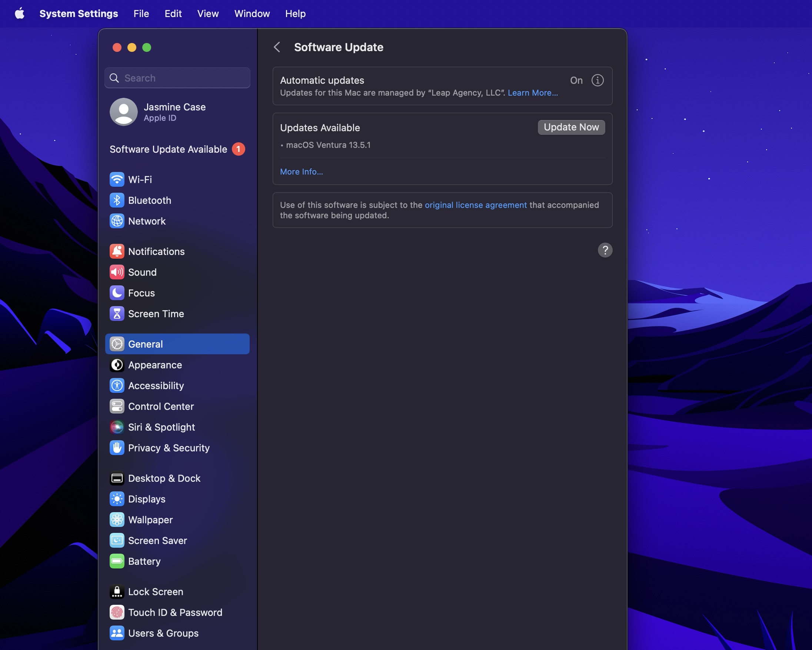This screenshot has width=812, height=650.
Task: Open the Window menu
Action: (252, 14)
